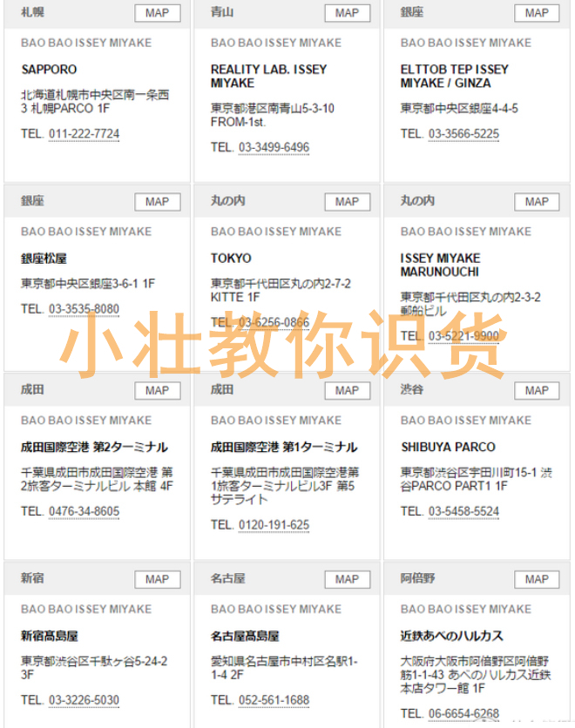The height and width of the screenshot is (728, 575).
Task: Select the SAPPORO store name
Action: tap(50, 70)
